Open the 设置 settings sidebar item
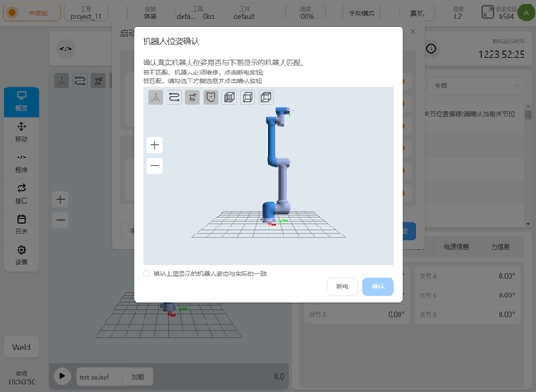The height and width of the screenshot is (392, 536). [21, 255]
